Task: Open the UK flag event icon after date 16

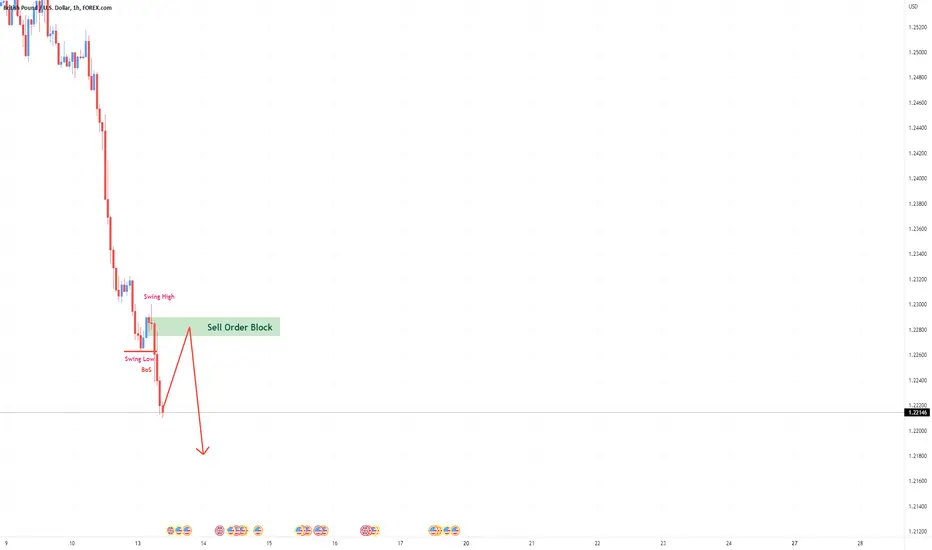Action: coord(365,530)
